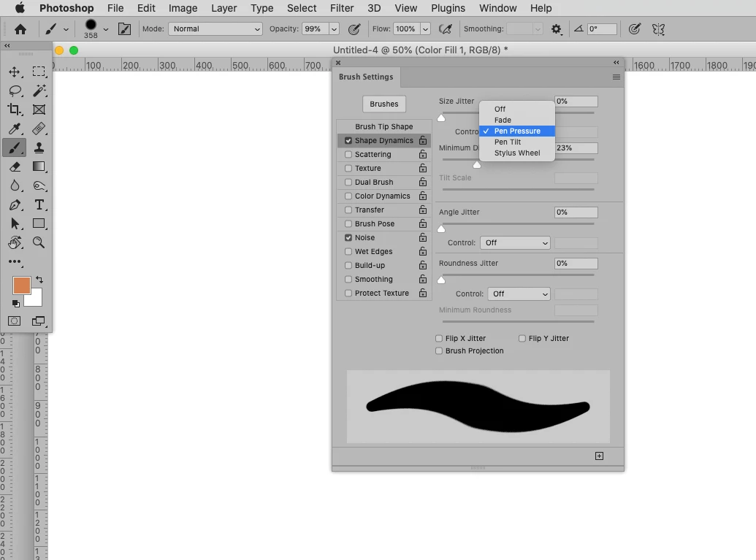Select the Path Selection tool
The image size is (756, 560).
tap(15, 223)
